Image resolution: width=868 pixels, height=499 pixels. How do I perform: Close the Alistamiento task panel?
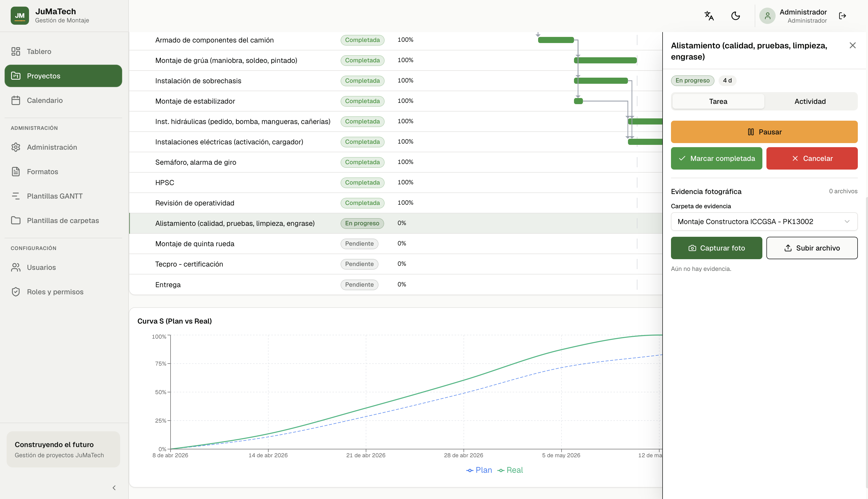[x=852, y=45]
